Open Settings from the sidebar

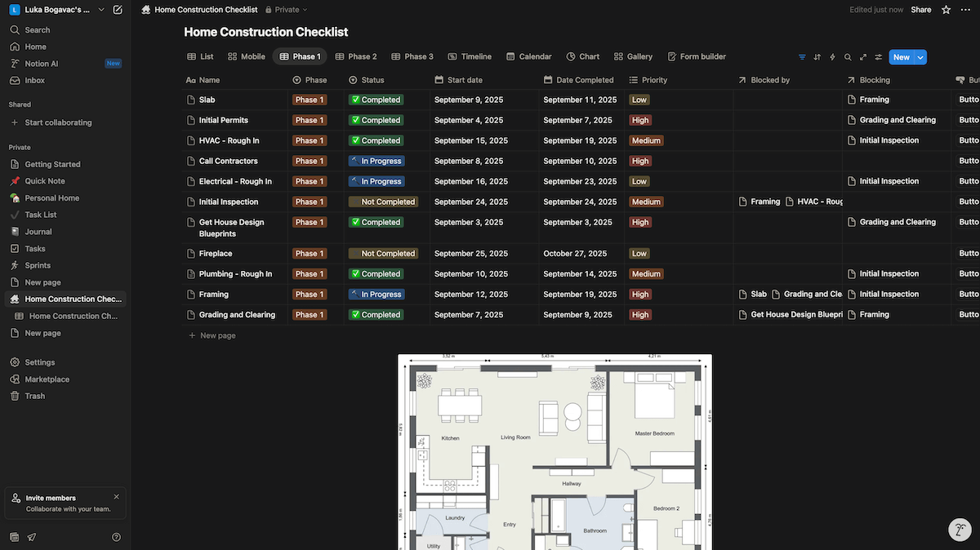(x=36, y=361)
